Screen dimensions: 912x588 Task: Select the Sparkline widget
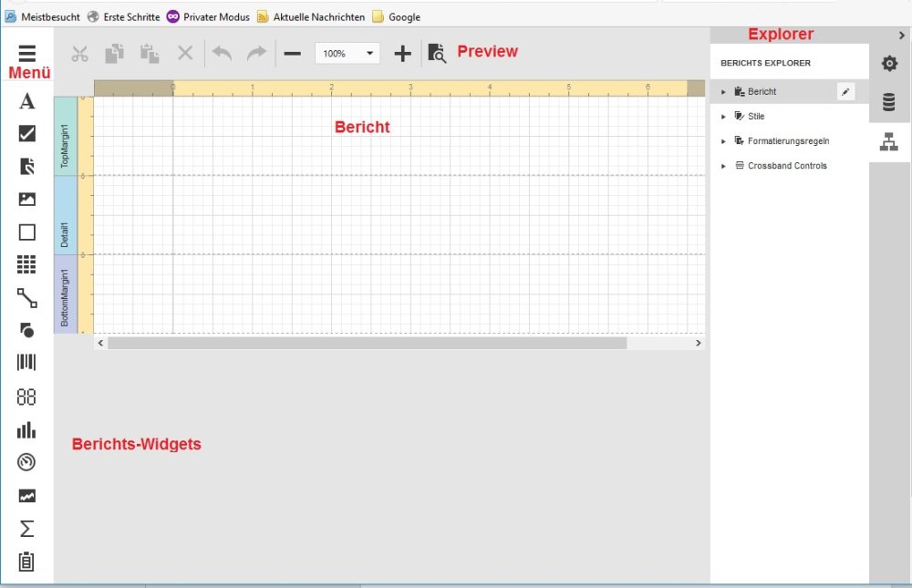click(26, 496)
